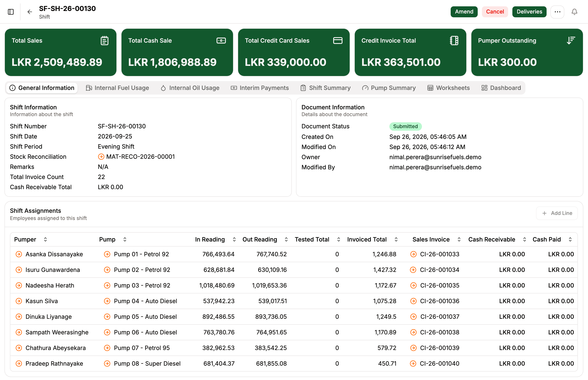Image resolution: width=588 pixels, height=380 pixels.
Task: Click the Total Cash Sale banknote icon
Action: 221,41
